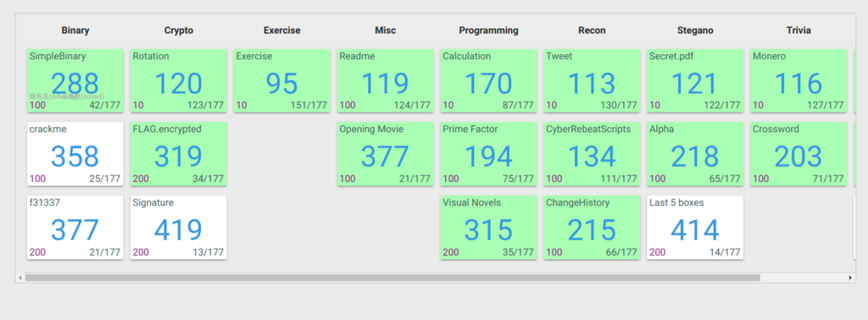Open the SimpleBinary challenge card
868x320 pixels.
pyautogui.click(x=75, y=80)
